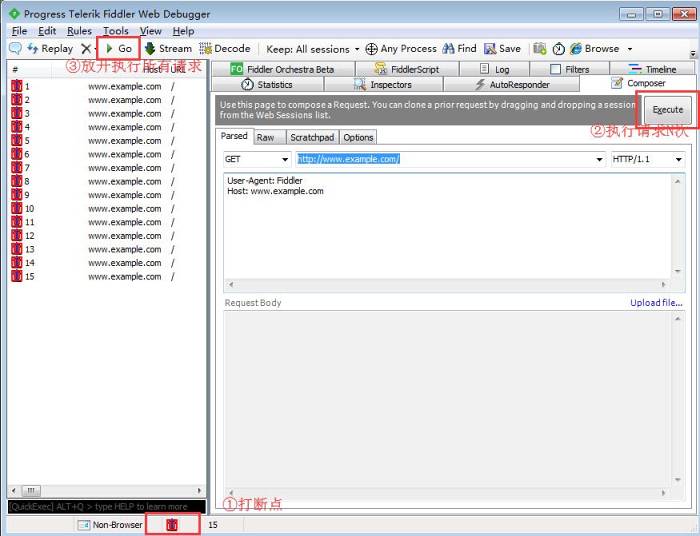Click the Remove (X) toolbar icon

coord(86,49)
